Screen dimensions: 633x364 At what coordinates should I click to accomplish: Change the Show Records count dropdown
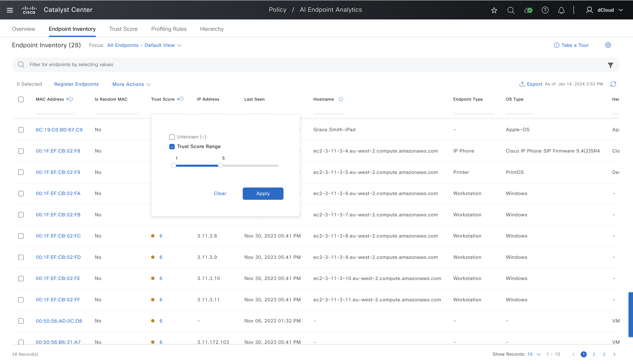[x=534, y=354]
